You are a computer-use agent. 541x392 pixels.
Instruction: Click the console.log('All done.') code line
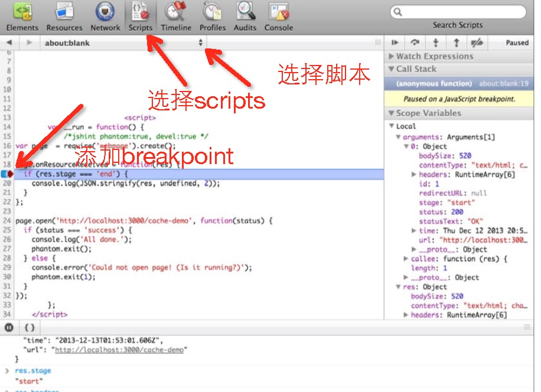[82, 239]
